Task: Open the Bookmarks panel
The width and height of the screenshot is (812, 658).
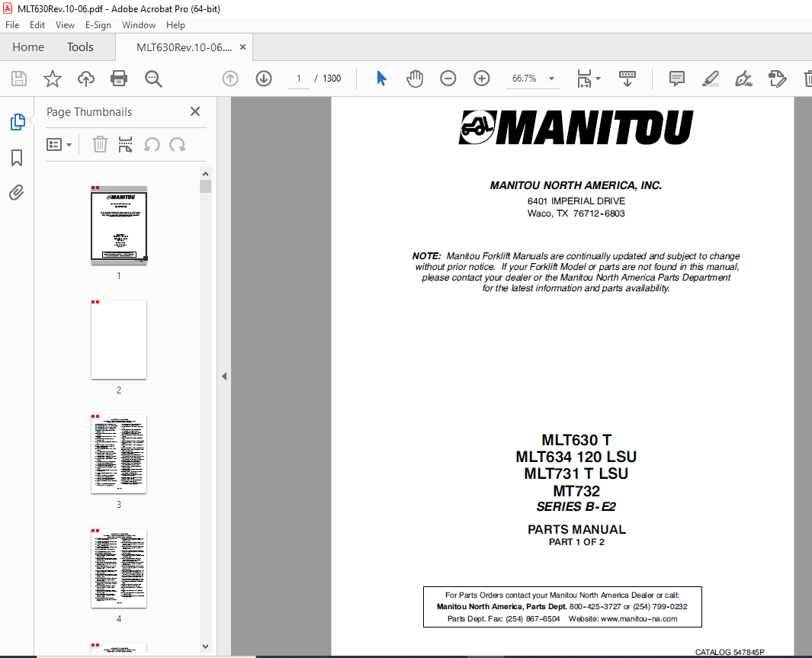Action: 17,158
